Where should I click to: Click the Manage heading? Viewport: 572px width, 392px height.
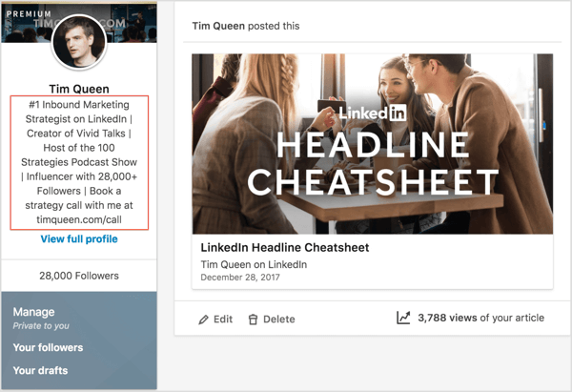[33, 312]
